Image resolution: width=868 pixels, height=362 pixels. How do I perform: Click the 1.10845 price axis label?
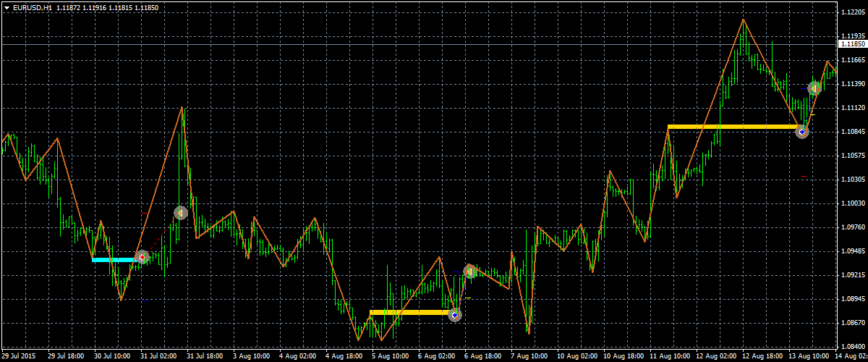click(x=854, y=132)
